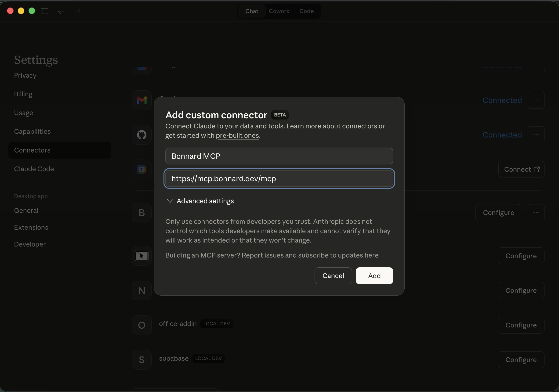Screen dimensions: 559x392
Task: Click the Add button
Action: coord(374,276)
